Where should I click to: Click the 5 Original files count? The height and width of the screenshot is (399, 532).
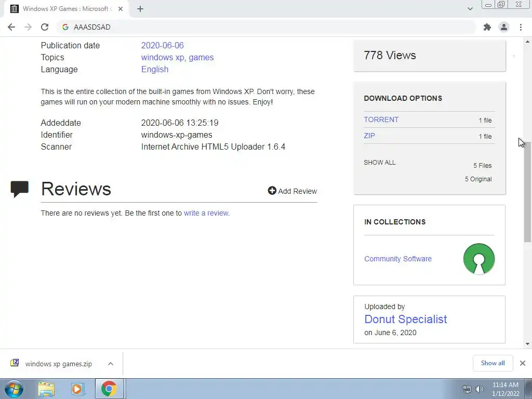click(478, 179)
